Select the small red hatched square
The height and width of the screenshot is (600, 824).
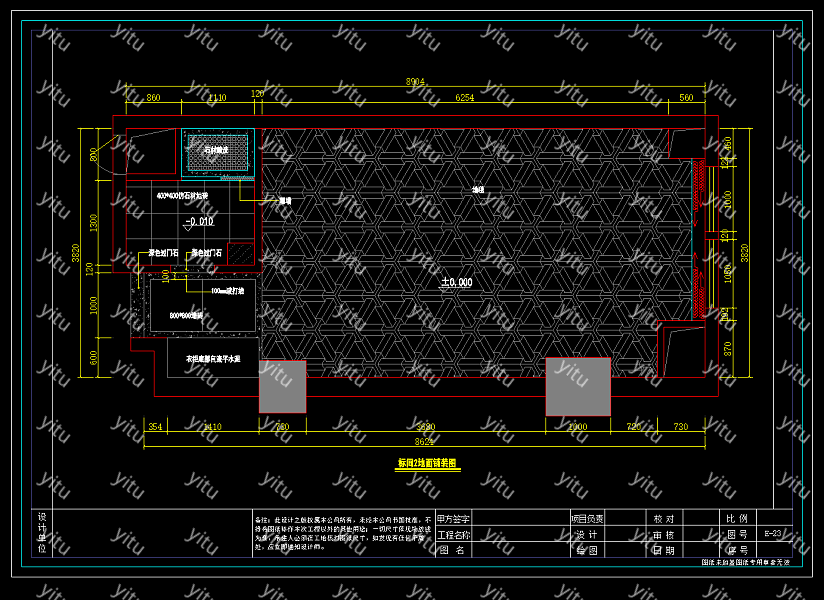[240, 255]
